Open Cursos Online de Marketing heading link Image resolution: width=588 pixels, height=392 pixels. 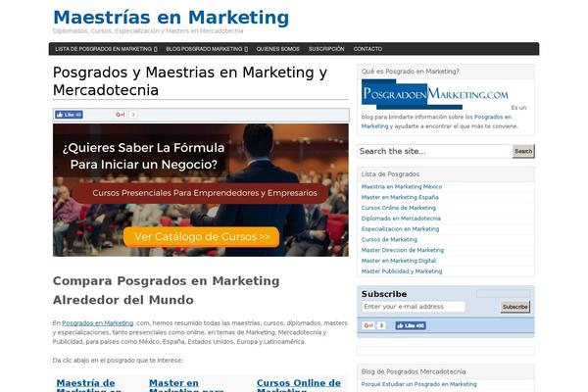point(299,385)
